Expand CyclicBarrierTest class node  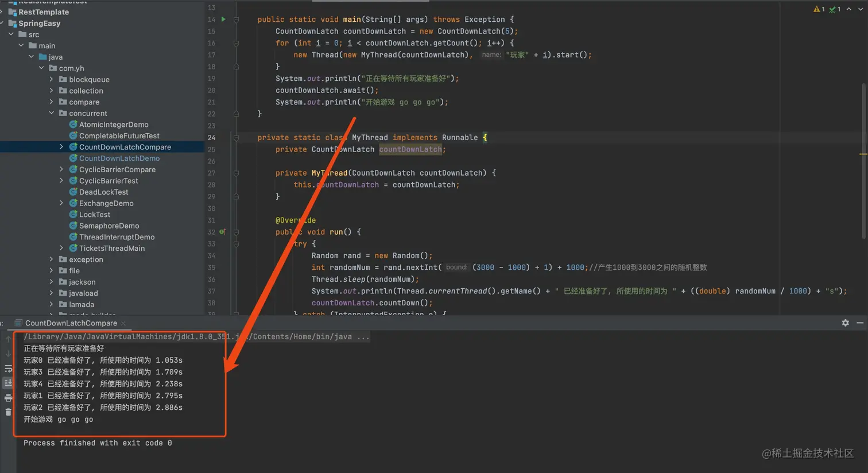pos(62,181)
